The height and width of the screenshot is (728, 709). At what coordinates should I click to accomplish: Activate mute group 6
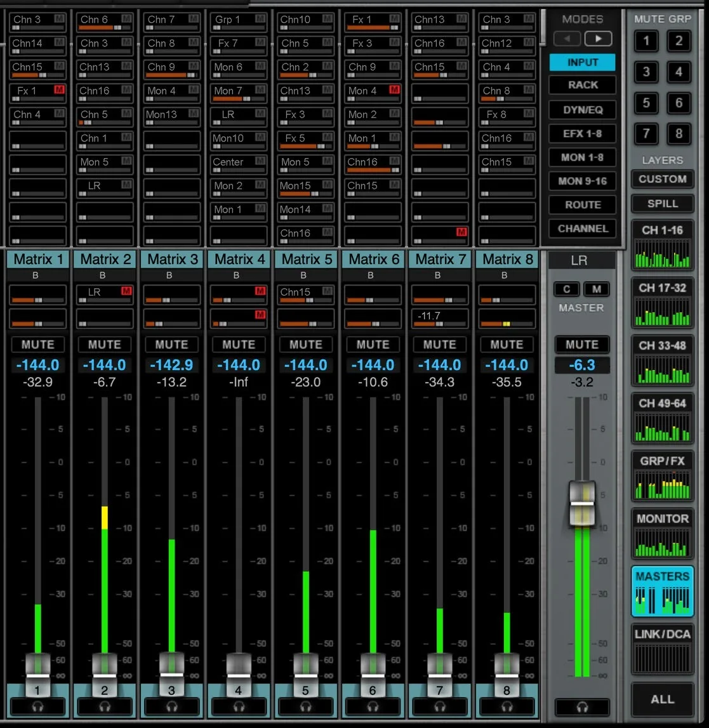tap(679, 103)
